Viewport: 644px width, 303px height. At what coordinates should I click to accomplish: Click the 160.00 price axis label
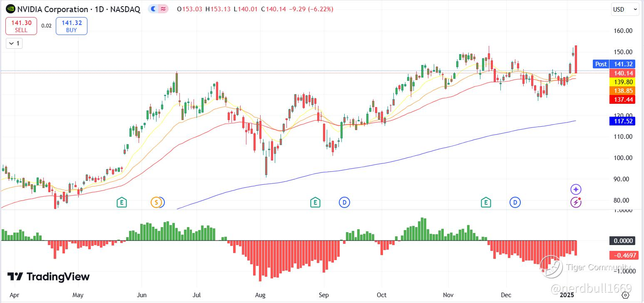point(623,31)
